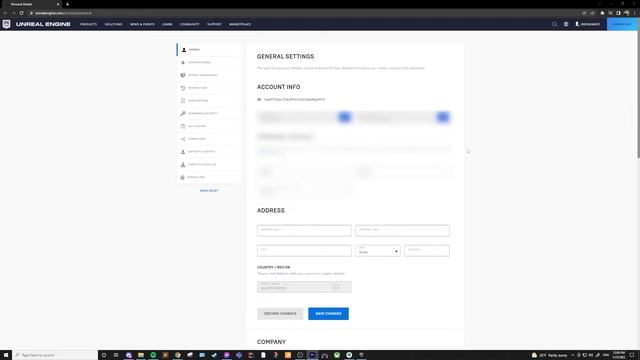Reload the page with the browser refresh icon
The image size is (640, 360).
click(22, 13)
